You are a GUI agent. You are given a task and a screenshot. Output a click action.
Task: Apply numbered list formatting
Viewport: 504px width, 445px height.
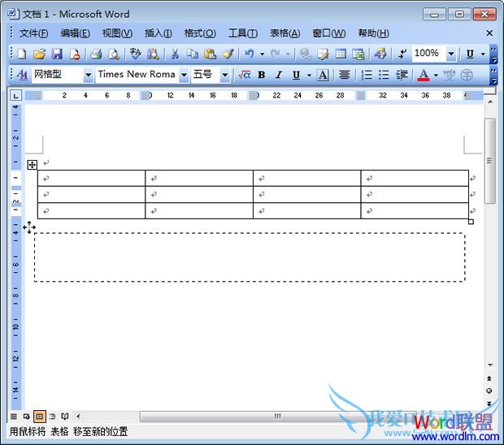click(x=367, y=75)
